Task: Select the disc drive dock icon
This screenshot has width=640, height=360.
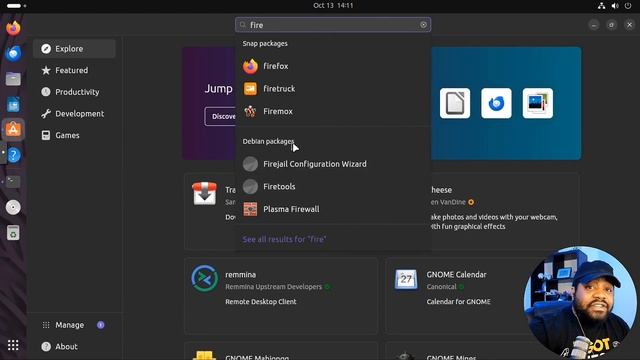Action: (13, 207)
